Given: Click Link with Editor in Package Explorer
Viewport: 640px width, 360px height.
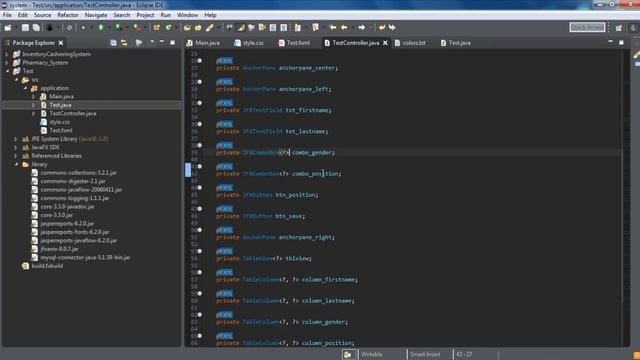Looking at the screenshot, I should click(124, 42).
